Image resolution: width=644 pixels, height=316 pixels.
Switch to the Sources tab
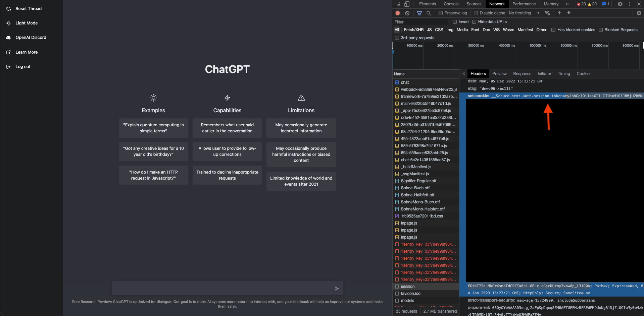(474, 4)
